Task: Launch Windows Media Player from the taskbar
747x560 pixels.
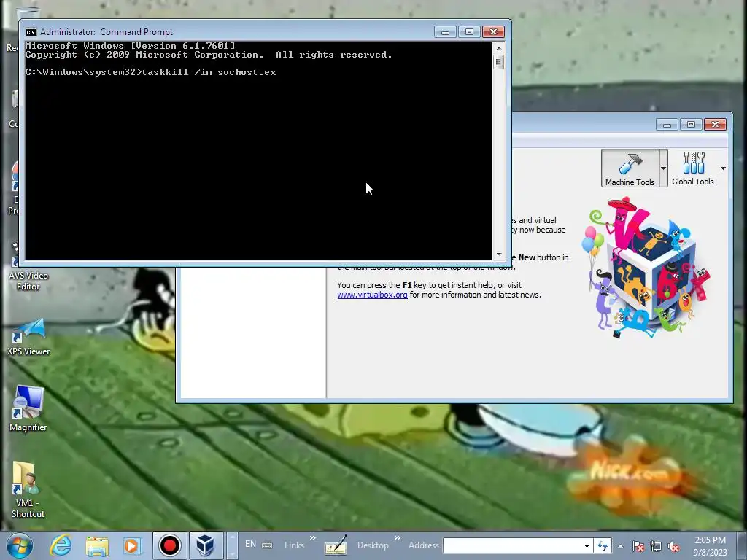Action: (131, 545)
